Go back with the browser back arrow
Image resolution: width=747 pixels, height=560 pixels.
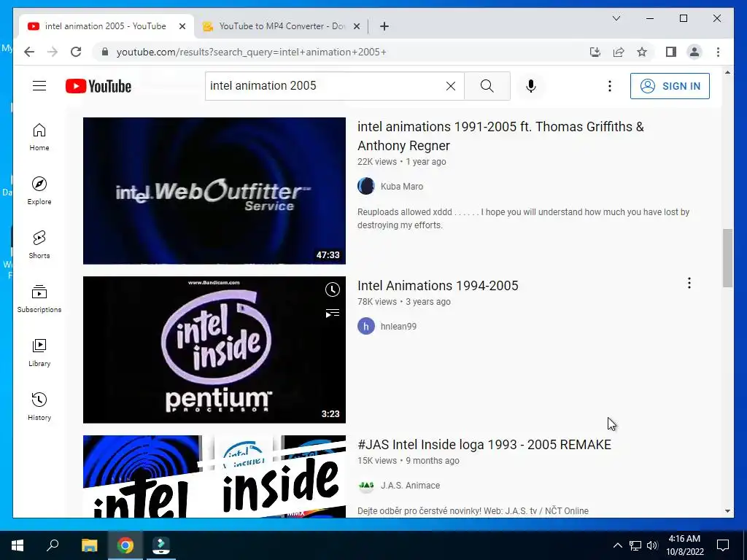point(29,52)
